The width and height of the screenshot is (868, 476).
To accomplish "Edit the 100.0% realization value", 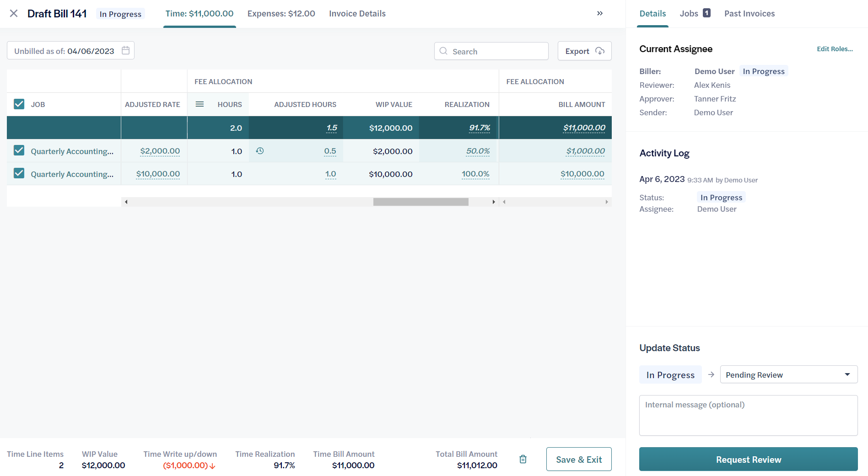I will [x=475, y=174].
